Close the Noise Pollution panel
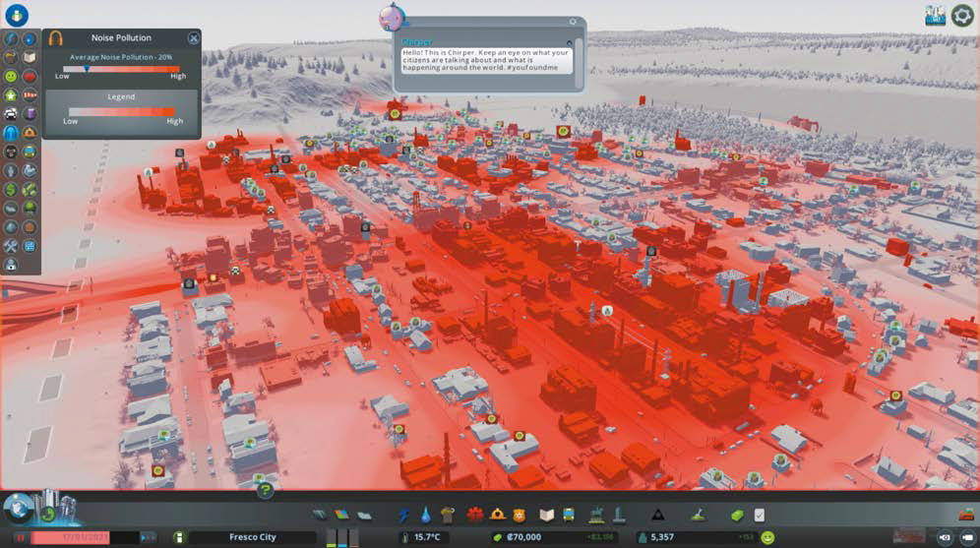The width and height of the screenshot is (980, 548). (193, 38)
